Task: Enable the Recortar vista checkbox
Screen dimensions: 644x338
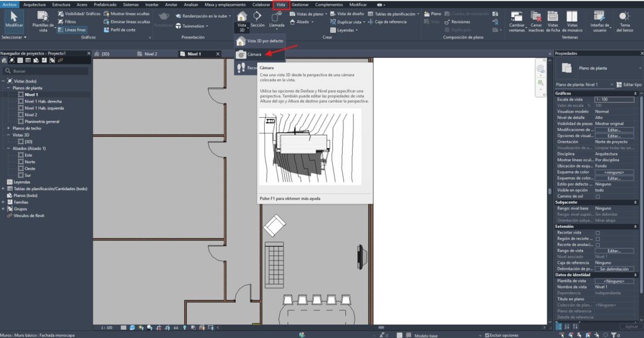Action: pos(597,233)
